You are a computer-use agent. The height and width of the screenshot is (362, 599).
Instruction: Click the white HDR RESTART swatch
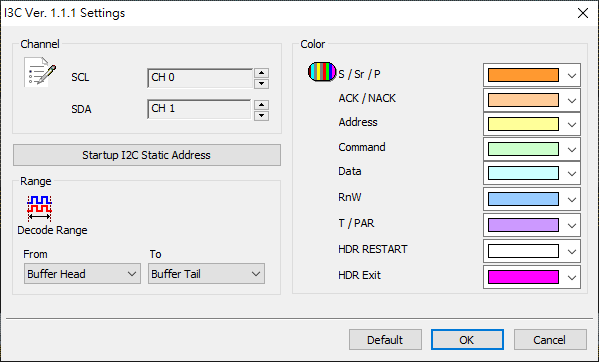tap(523, 251)
